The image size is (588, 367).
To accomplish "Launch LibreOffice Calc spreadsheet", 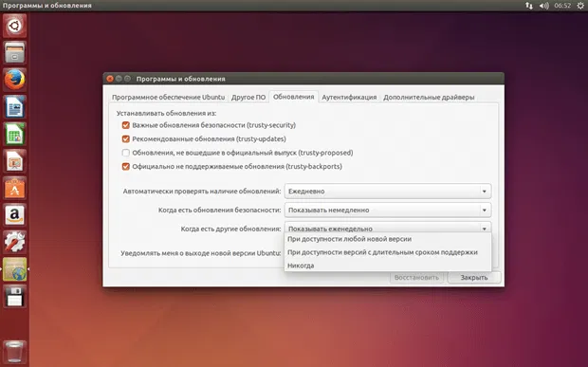I will point(14,134).
